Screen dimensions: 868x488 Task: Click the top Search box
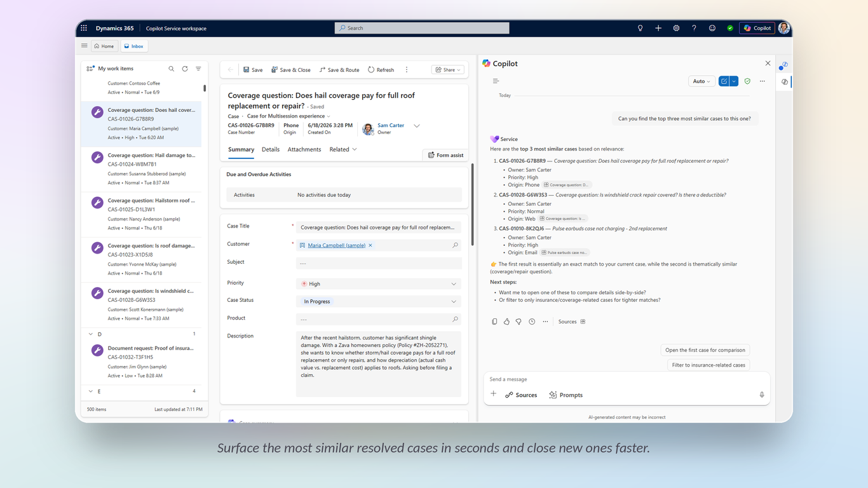point(422,28)
